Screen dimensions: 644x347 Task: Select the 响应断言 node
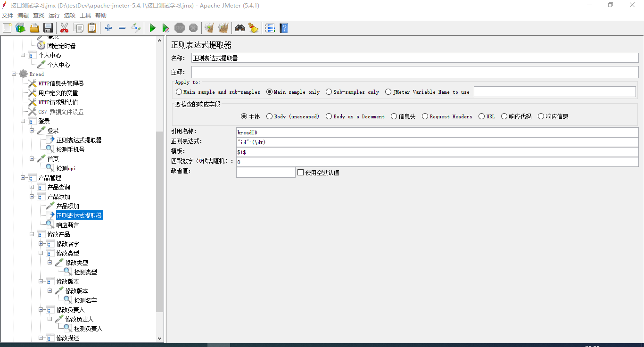(x=67, y=225)
